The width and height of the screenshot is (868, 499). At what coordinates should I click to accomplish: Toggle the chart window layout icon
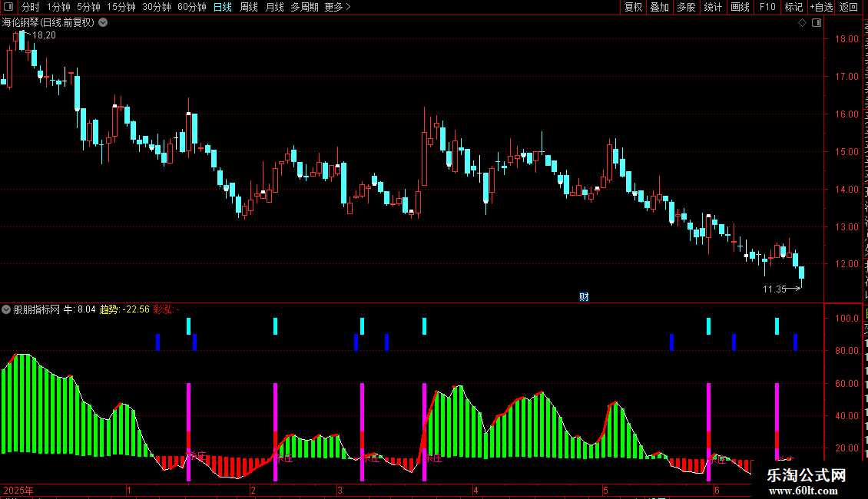click(x=817, y=23)
